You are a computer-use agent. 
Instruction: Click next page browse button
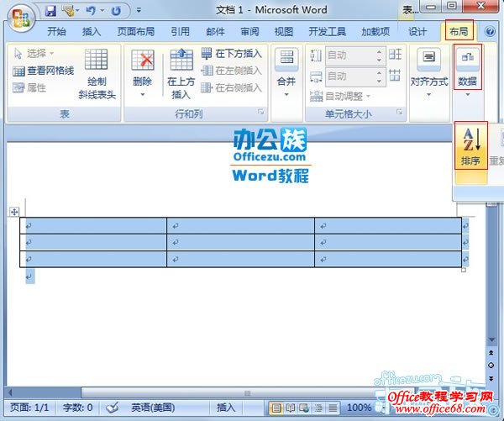[x=491, y=378]
